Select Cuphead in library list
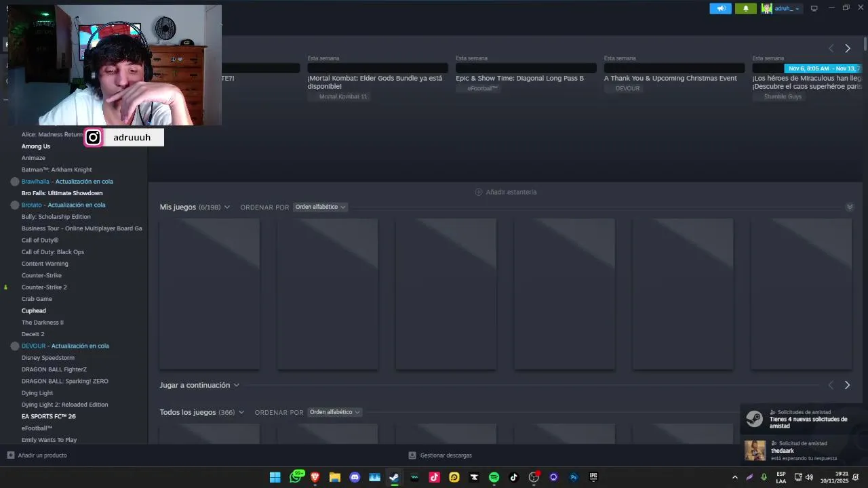 34,310
